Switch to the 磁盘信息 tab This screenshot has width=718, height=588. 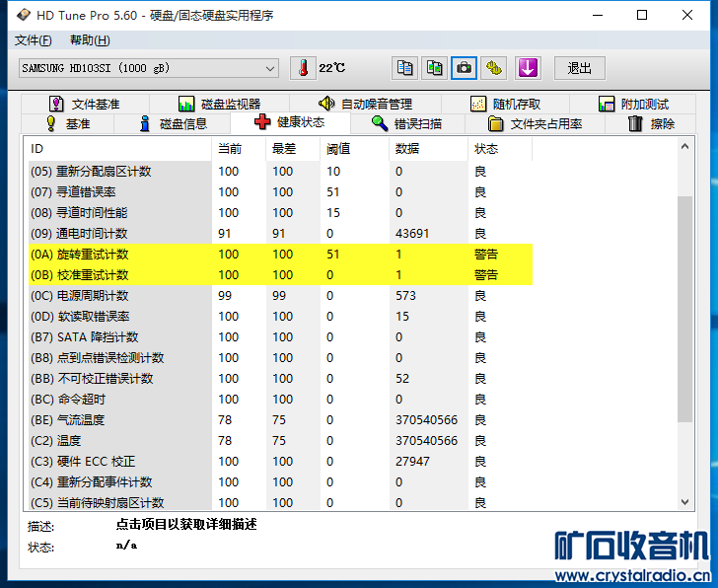[x=173, y=123]
